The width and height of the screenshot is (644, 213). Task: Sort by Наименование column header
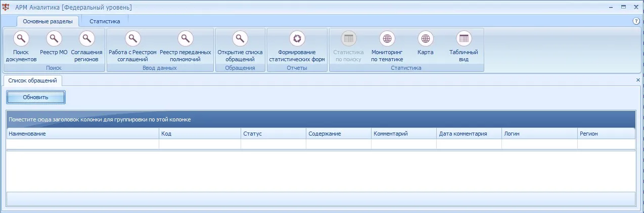82,134
